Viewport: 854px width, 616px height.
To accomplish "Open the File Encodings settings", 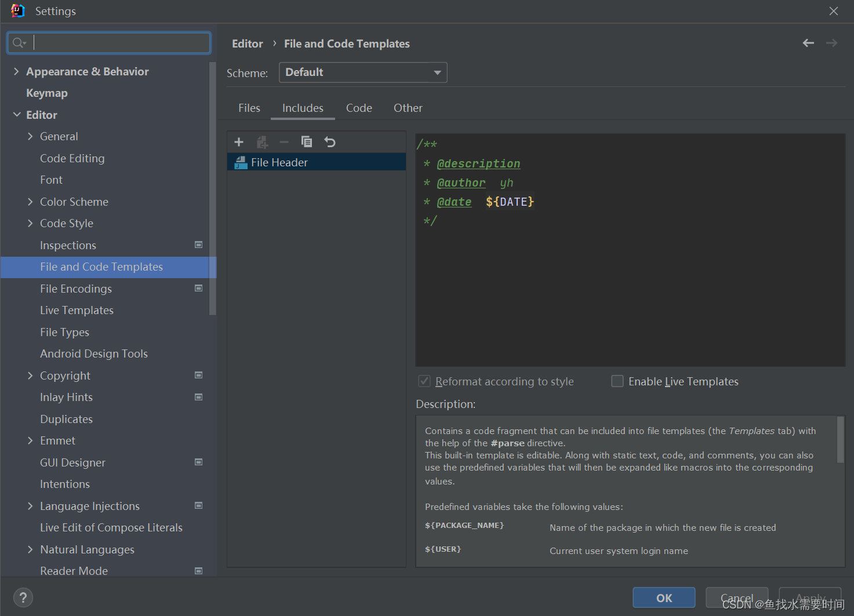I will coord(76,289).
